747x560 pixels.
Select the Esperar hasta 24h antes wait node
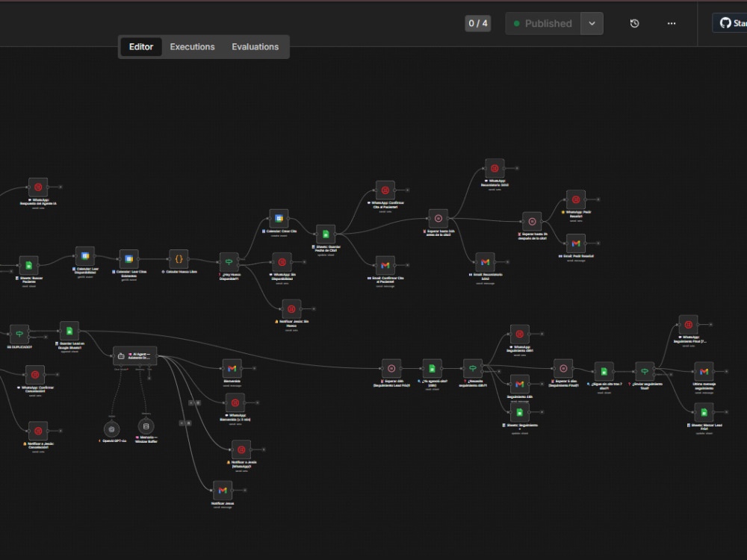tap(438, 219)
